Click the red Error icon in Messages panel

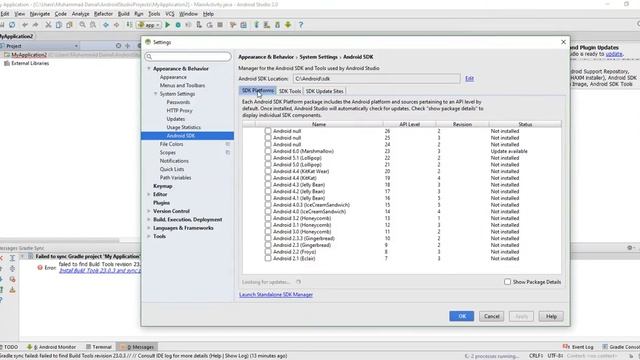pyautogui.click(x=40, y=268)
